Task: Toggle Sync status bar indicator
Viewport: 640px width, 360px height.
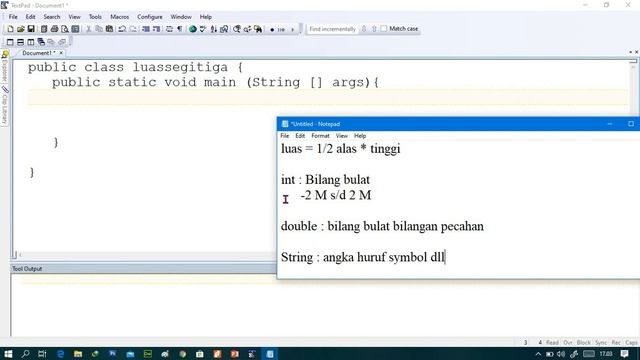Action: [601, 342]
